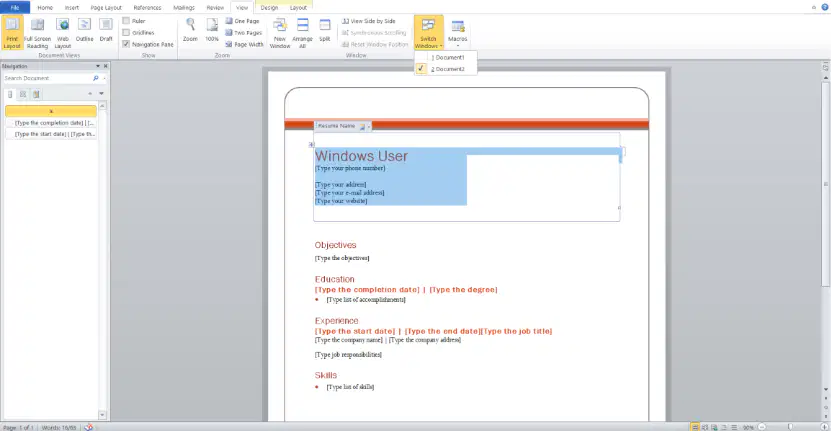Open the Page Layout tab

pos(106,7)
